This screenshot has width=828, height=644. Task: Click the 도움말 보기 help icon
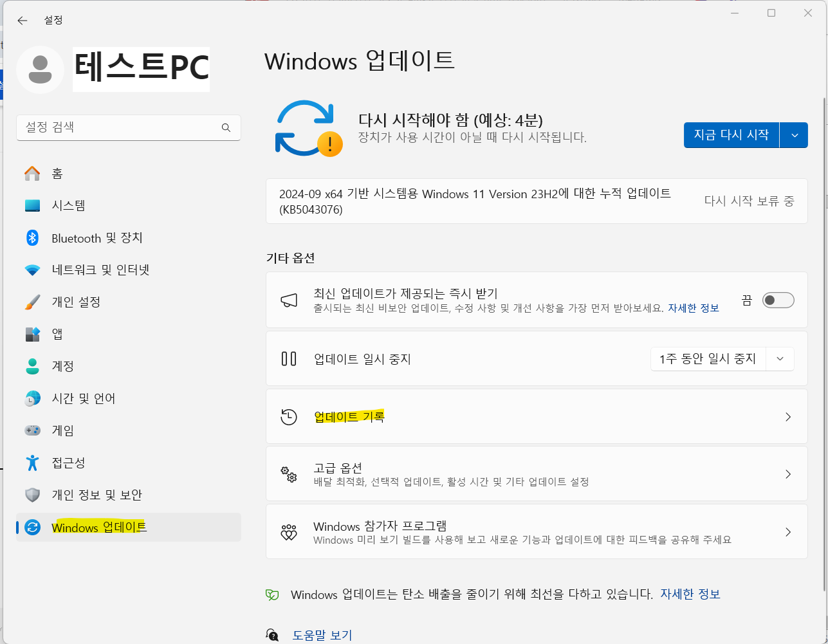point(272,636)
